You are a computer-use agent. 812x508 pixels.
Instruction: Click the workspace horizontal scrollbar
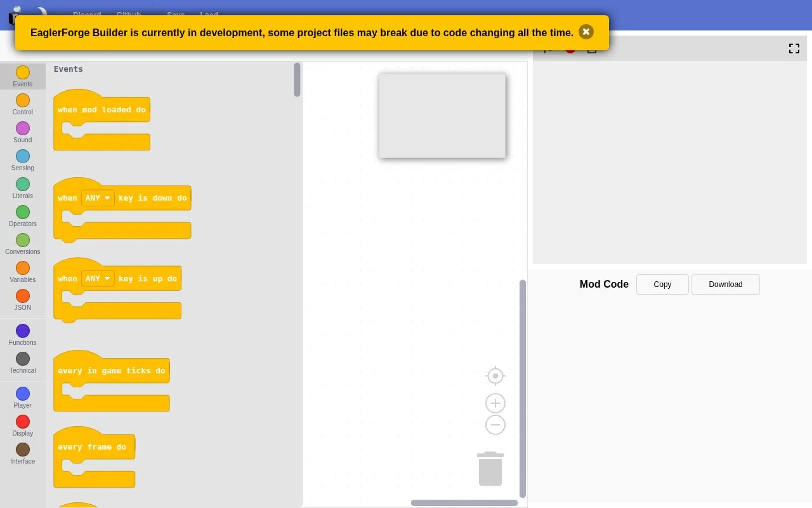(464, 503)
